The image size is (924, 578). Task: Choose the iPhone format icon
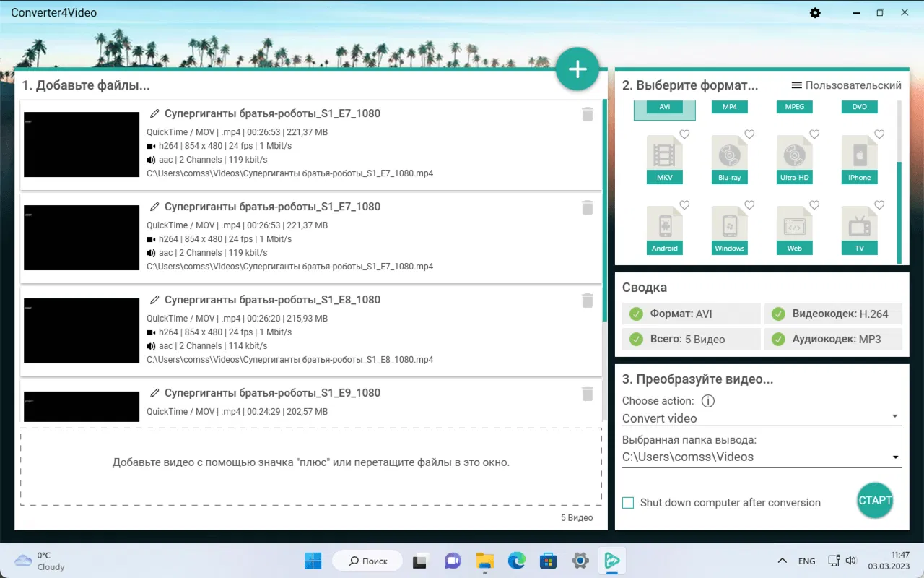(860, 159)
